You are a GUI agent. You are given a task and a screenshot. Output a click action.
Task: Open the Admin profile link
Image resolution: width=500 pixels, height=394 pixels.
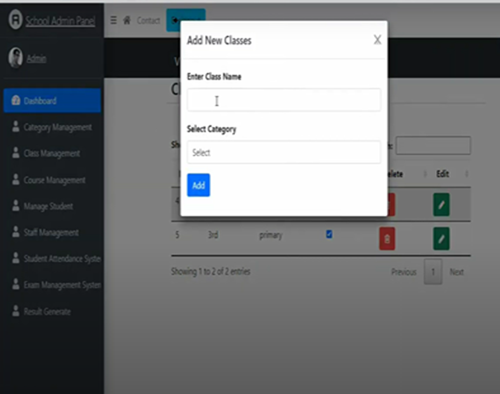click(x=36, y=59)
